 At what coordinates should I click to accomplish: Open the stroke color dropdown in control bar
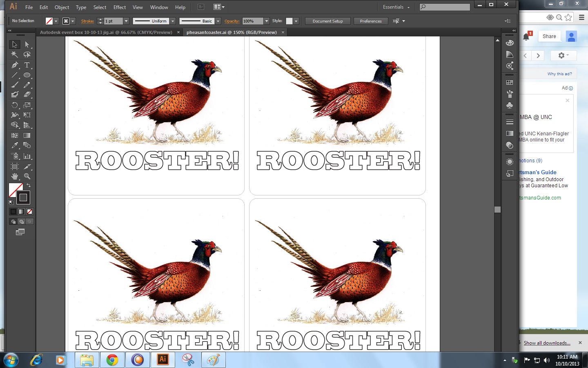tap(73, 21)
